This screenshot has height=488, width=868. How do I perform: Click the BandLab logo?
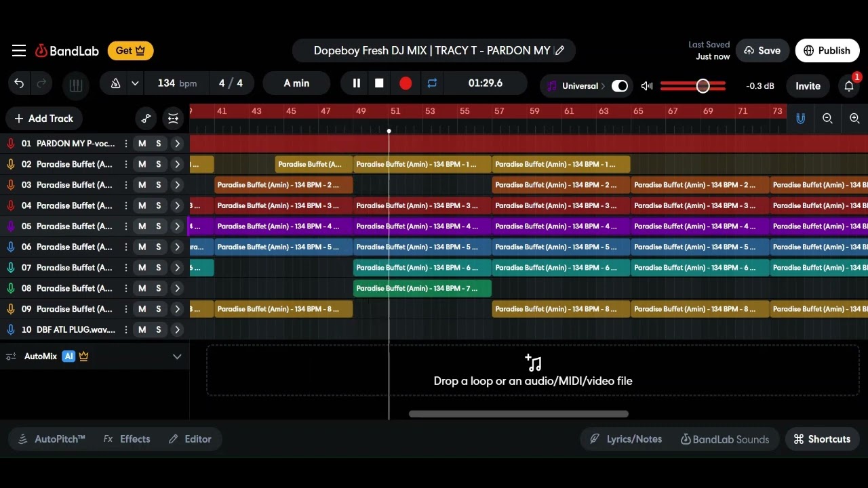click(67, 51)
